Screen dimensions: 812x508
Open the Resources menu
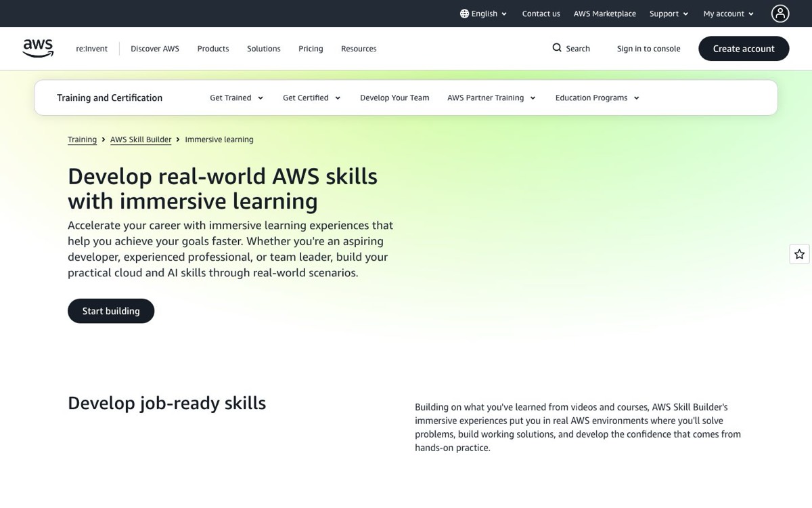(x=359, y=49)
